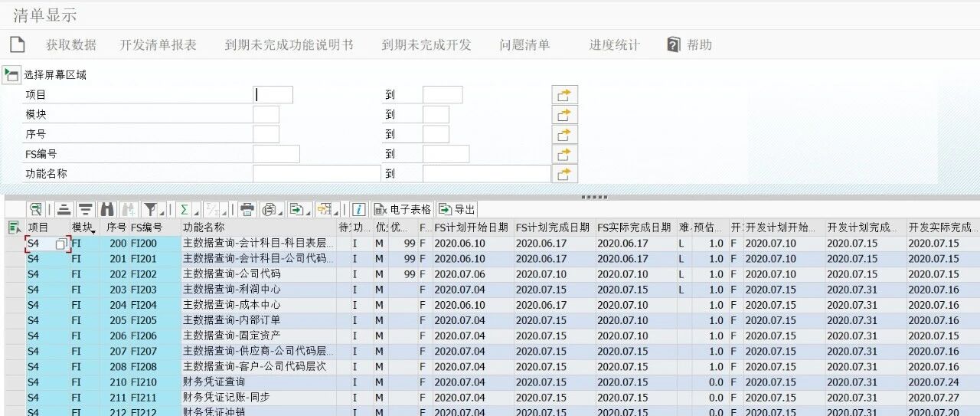Click the 功能名称 from input field
The image size is (980, 416).
tap(317, 174)
